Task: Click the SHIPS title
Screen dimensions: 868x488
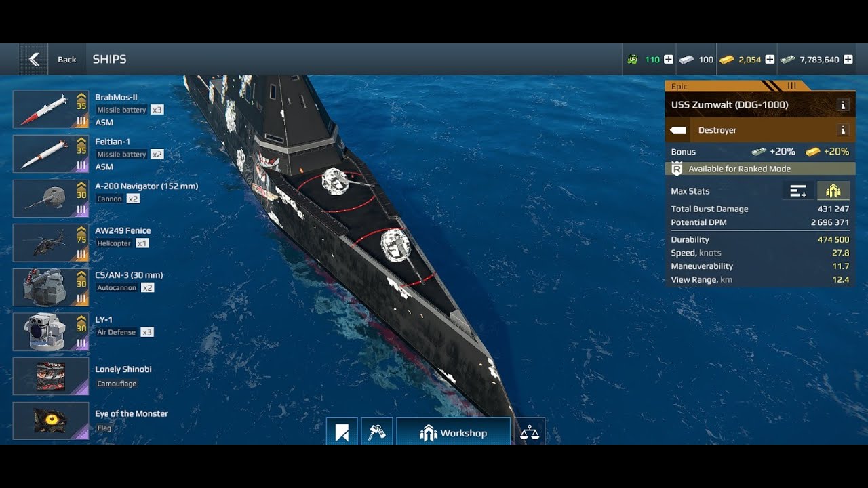Action: pyautogui.click(x=110, y=60)
